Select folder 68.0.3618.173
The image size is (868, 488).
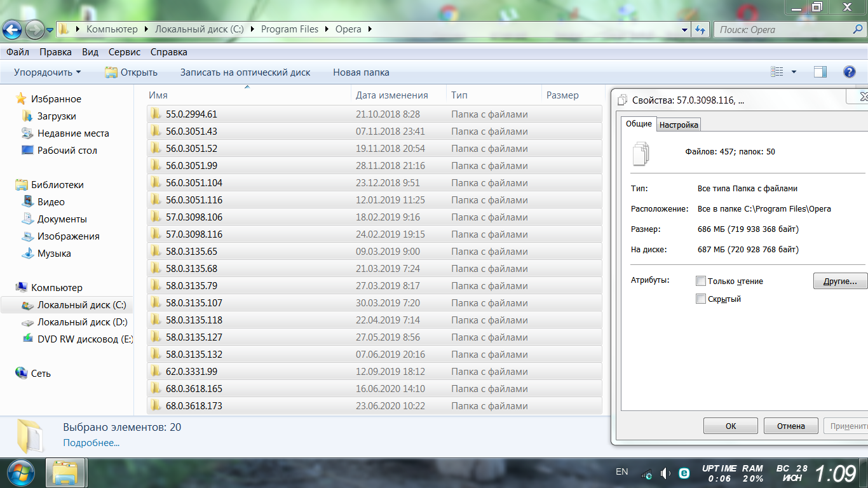(x=374, y=406)
